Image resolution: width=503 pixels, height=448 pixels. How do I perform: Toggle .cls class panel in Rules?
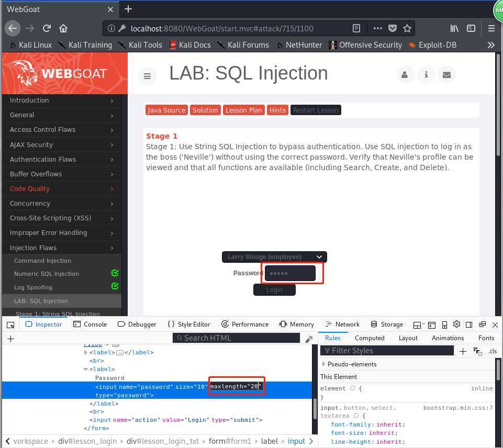pyautogui.click(x=493, y=351)
